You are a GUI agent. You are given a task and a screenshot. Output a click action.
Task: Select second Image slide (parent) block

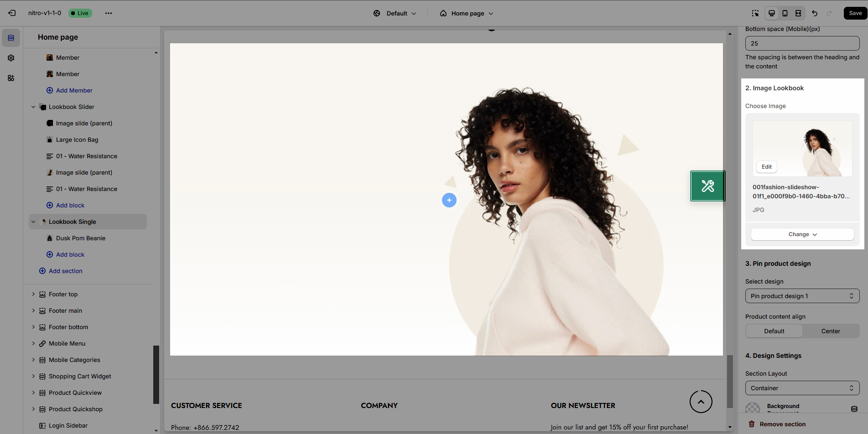coord(84,173)
